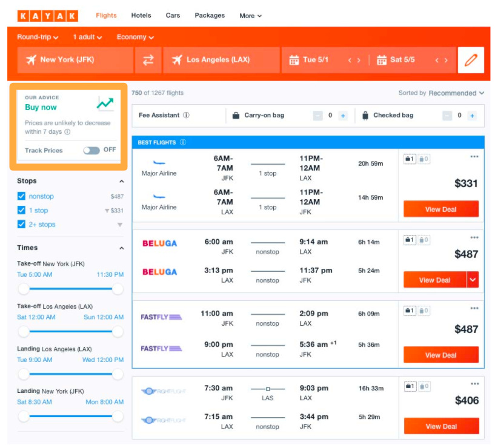Image resolution: width=498 pixels, height=448 pixels.
Task: Uncheck the nonstop checkbox
Action: point(21,196)
